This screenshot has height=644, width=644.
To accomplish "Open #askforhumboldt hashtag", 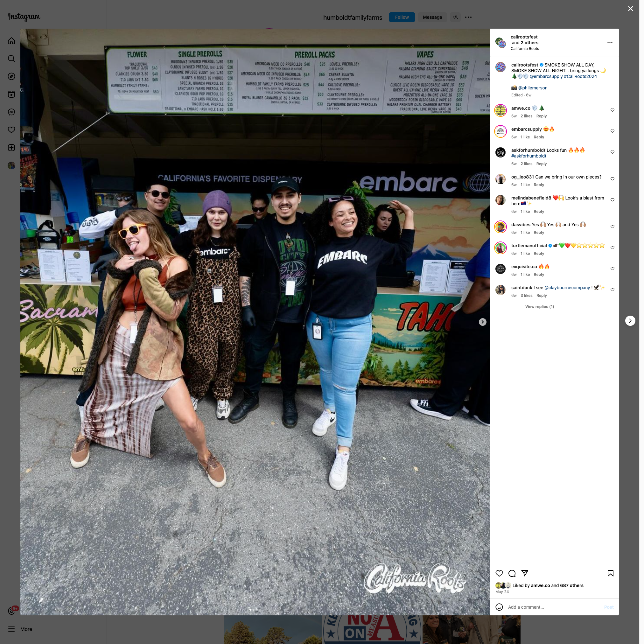I will click(x=529, y=156).
